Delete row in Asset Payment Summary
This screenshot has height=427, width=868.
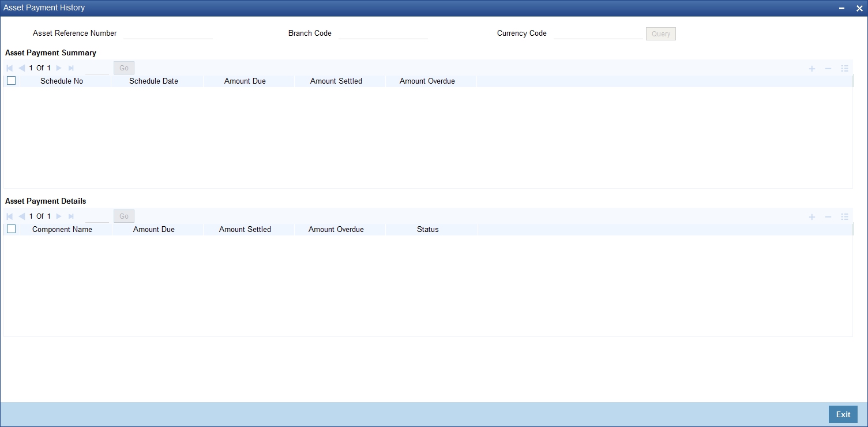coord(828,69)
